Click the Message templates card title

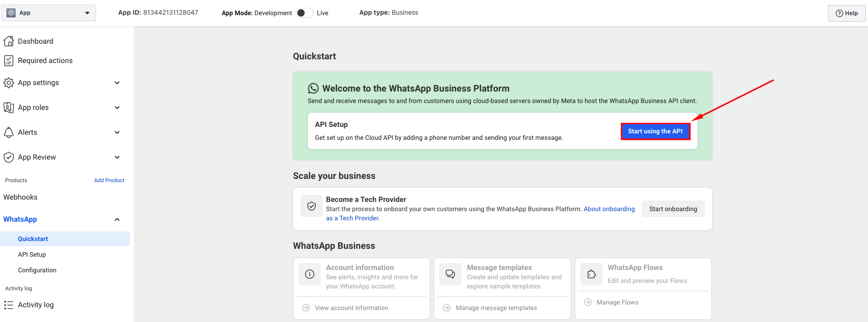[499, 268]
